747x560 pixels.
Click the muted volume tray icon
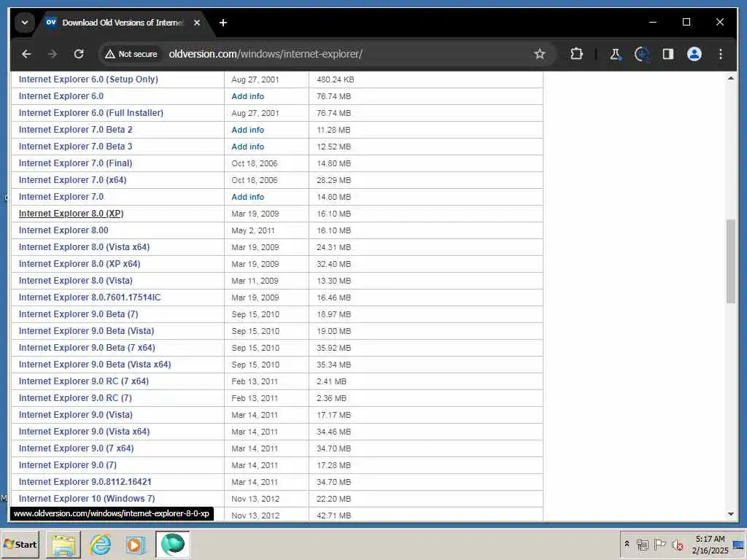(678, 544)
